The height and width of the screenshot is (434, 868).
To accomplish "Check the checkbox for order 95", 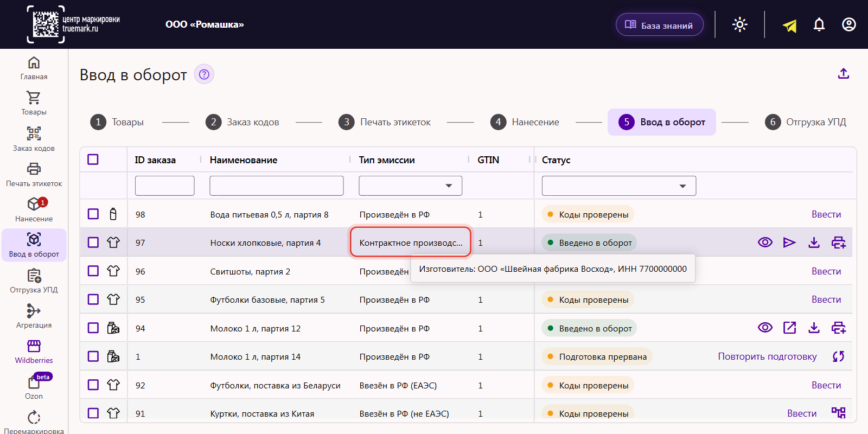I will [93, 299].
